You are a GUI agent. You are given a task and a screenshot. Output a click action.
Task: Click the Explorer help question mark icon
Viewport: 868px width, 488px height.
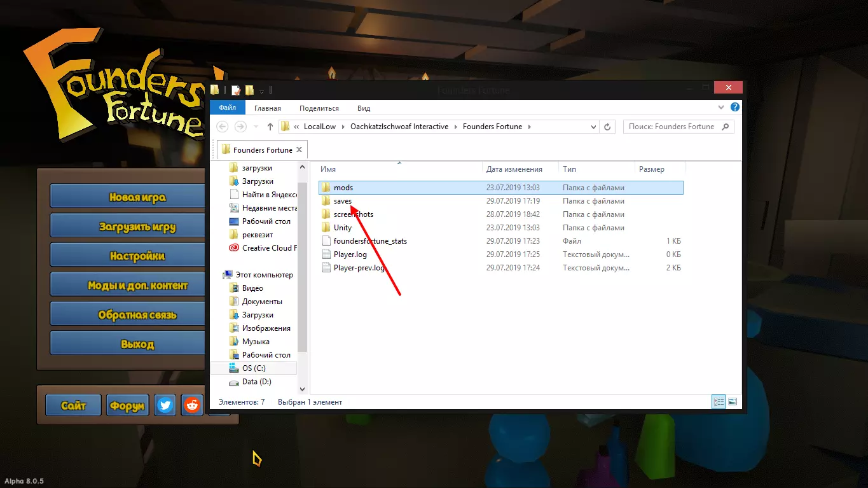pos(735,108)
